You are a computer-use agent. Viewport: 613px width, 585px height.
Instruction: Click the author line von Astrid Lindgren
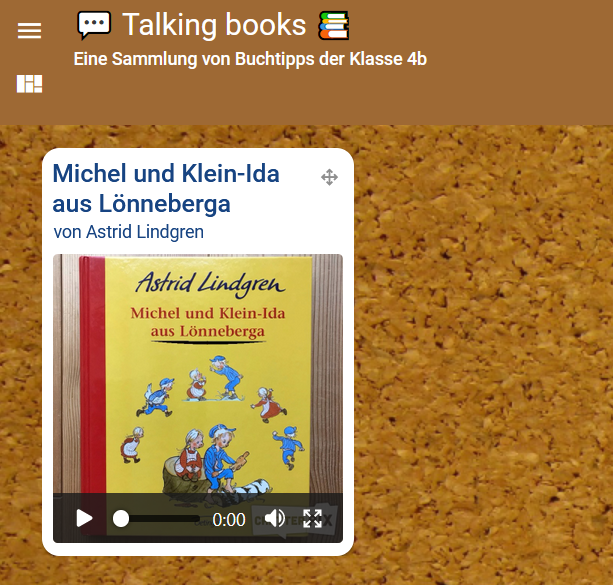(129, 231)
